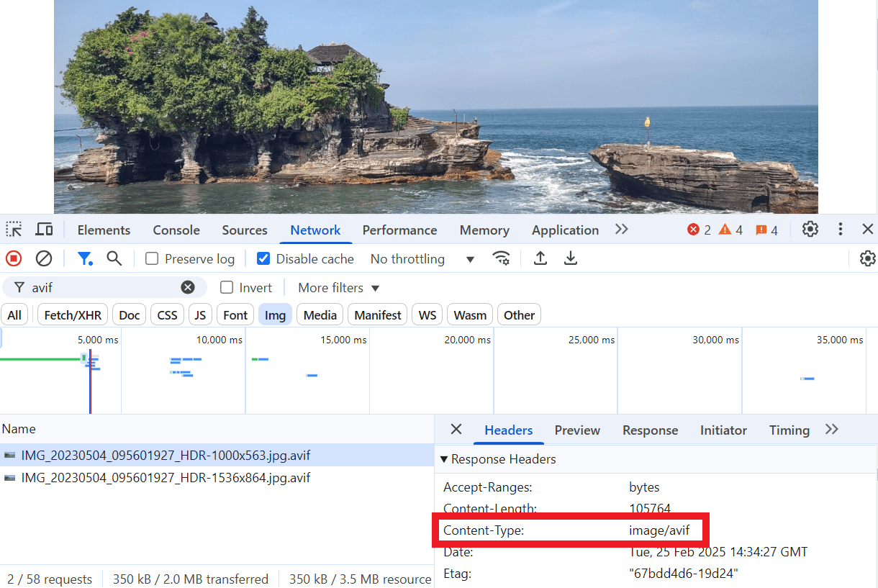Filter by WS requests
The image size is (878, 588).
[427, 315]
